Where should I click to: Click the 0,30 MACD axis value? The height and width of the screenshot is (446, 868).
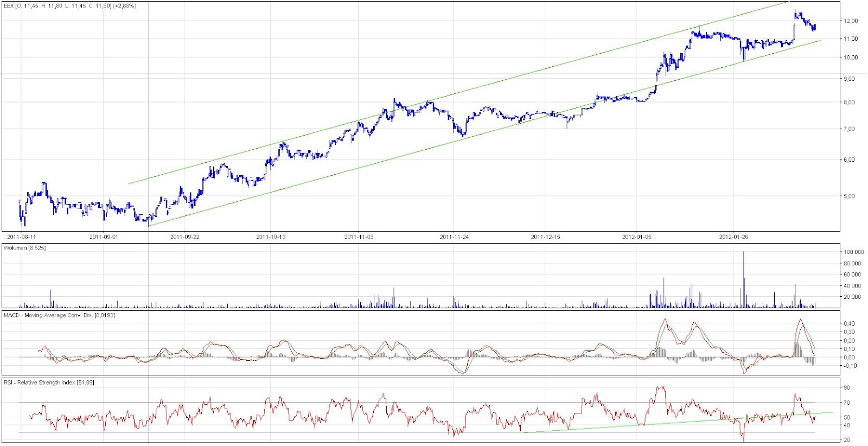coord(849,332)
